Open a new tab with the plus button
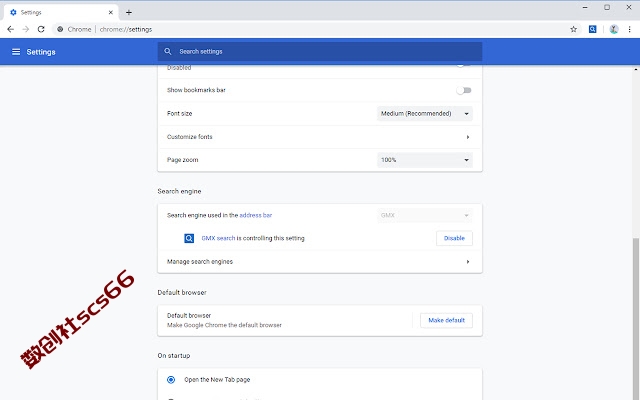This screenshot has width=640, height=400. pyautogui.click(x=129, y=12)
